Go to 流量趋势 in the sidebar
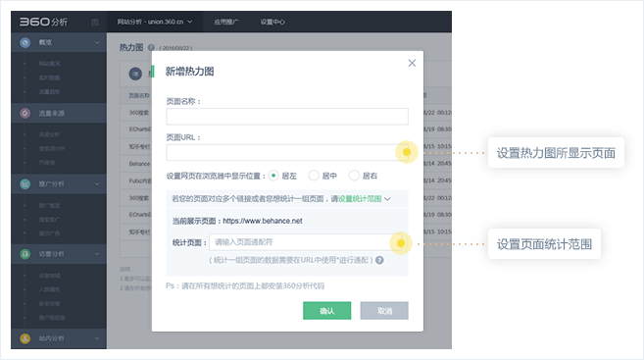644x360 pixels. tap(49, 91)
